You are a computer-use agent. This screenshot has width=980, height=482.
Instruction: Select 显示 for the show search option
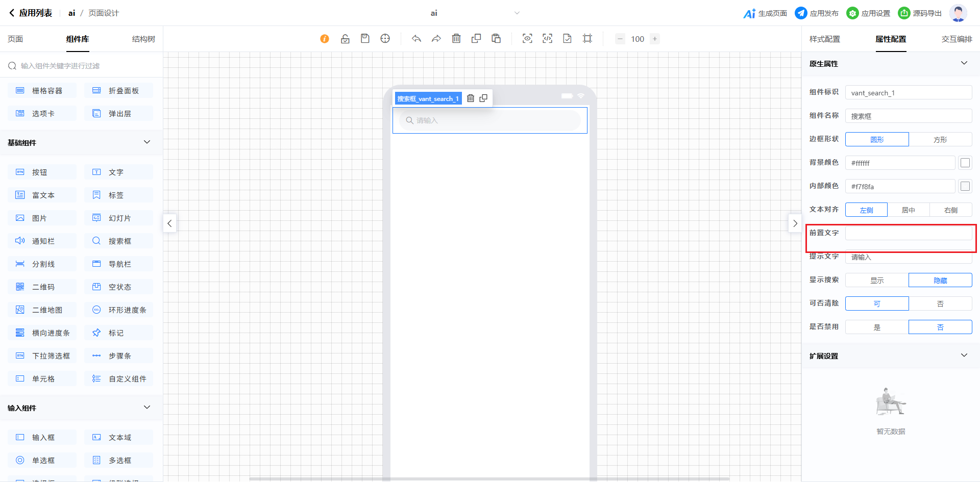point(877,280)
